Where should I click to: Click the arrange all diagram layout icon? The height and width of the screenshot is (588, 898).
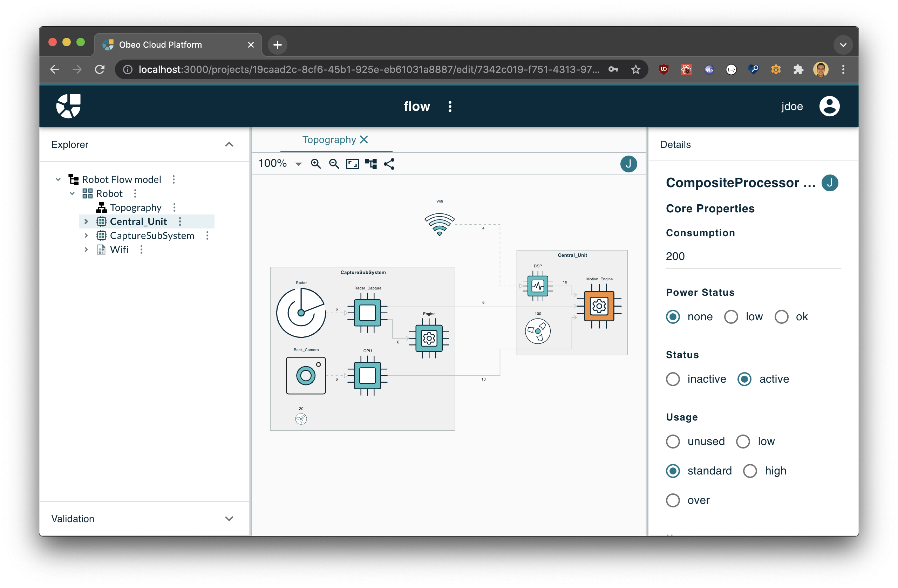pyautogui.click(x=370, y=164)
